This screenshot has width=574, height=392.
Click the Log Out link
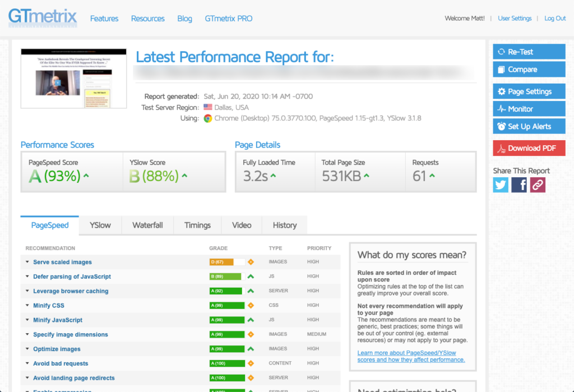(555, 19)
